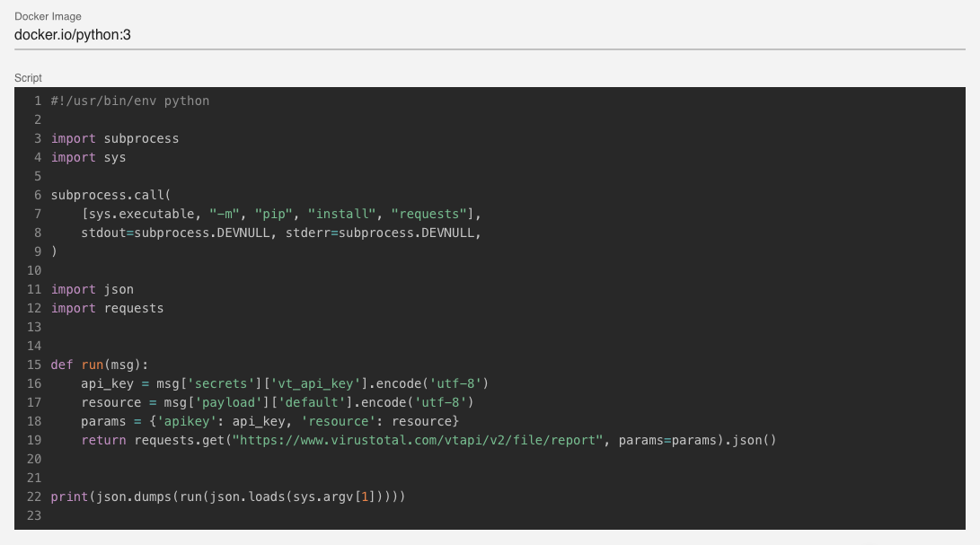Click the shebang line in the script
Viewport: 980px width, 545px height.
129,101
